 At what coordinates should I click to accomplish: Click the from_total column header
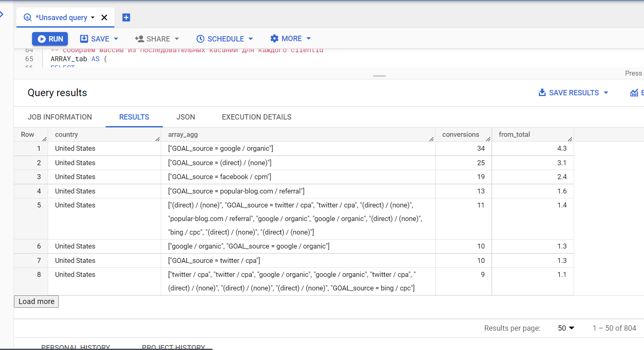[x=533, y=135]
